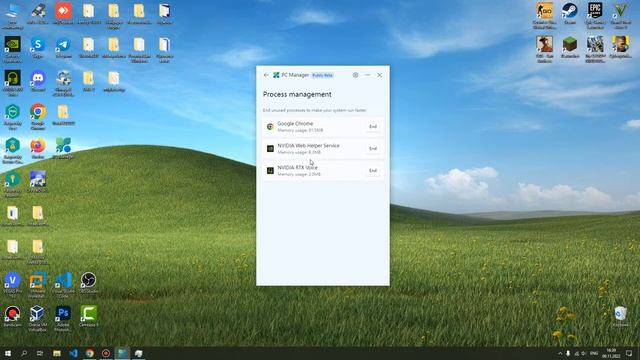The height and width of the screenshot is (360, 640).
Task: Select Camtasia 9 desktop shortcut
Action: tap(88, 316)
